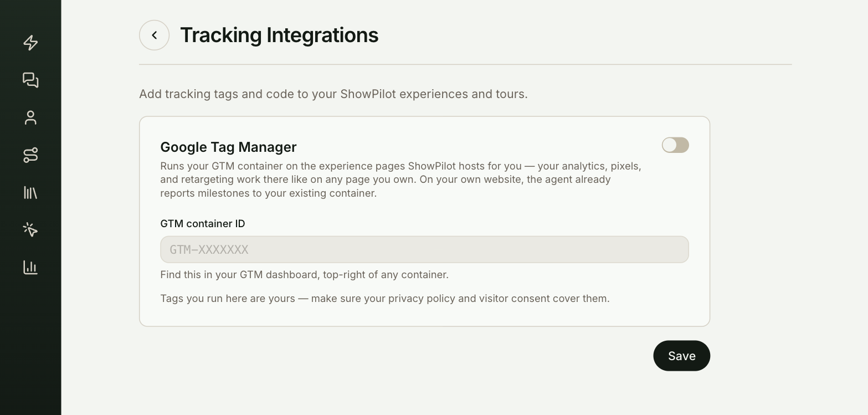This screenshot has width=868, height=415.
Task: Open the cursor click sidebar icon
Action: 30,229
